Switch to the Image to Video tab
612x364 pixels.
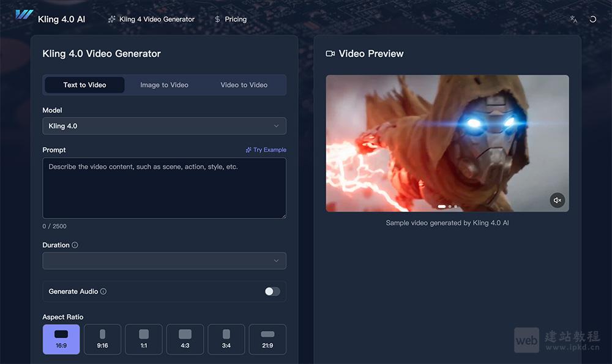tap(164, 85)
